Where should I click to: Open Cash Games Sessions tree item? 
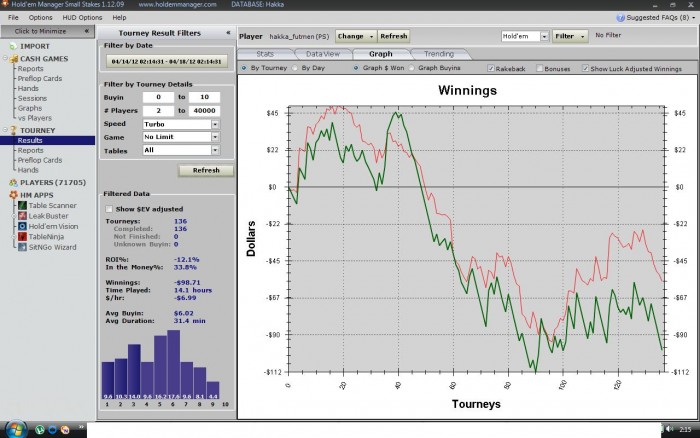point(32,98)
